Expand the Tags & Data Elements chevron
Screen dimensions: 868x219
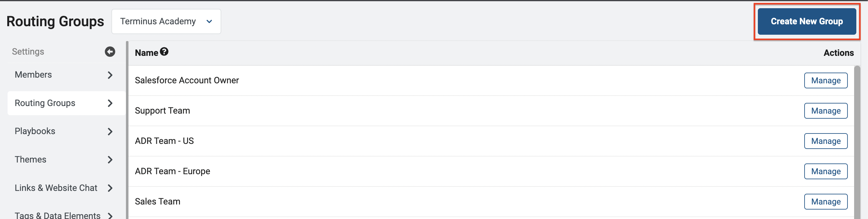[x=110, y=216]
